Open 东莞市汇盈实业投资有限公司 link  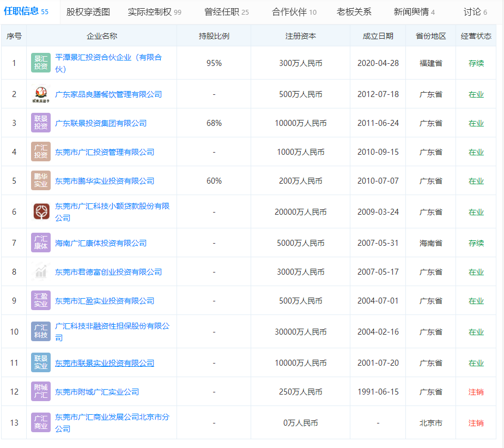coord(105,301)
